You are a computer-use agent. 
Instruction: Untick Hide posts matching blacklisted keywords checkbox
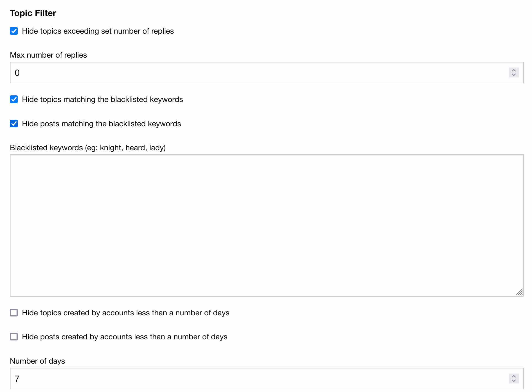tap(14, 123)
